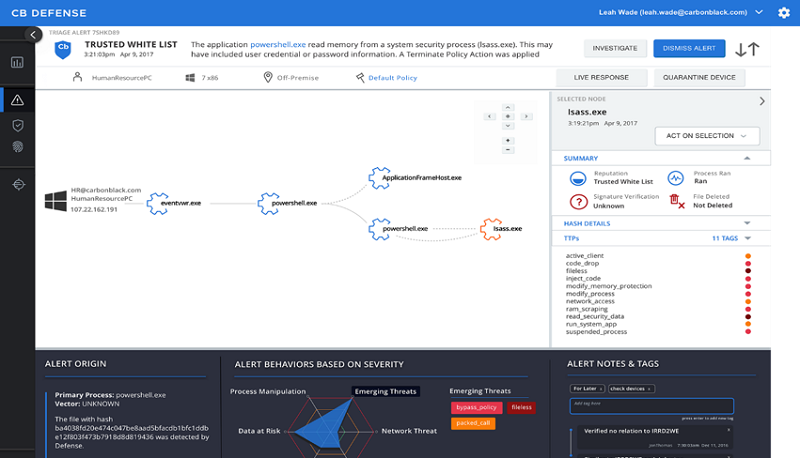Click the Dismiss Alert button
This screenshot has width=800, height=458.
[x=689, y=48]
